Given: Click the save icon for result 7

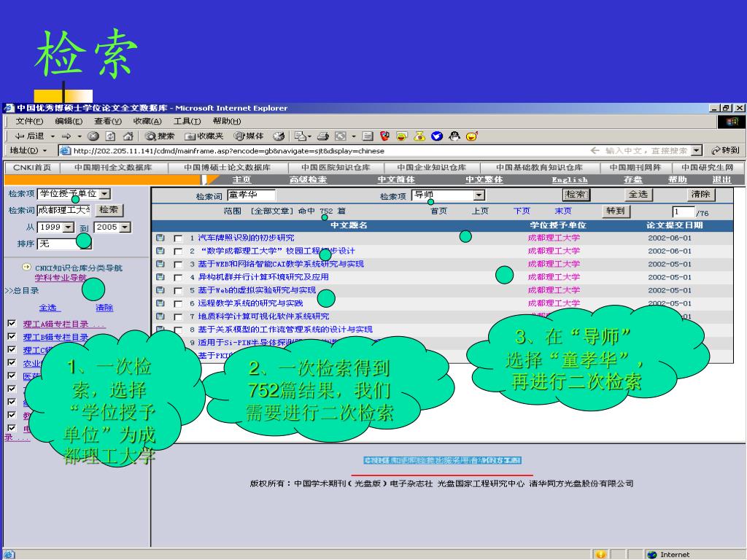Looking at the screenshot, I should pyautogui.click(x=160, y=316).
